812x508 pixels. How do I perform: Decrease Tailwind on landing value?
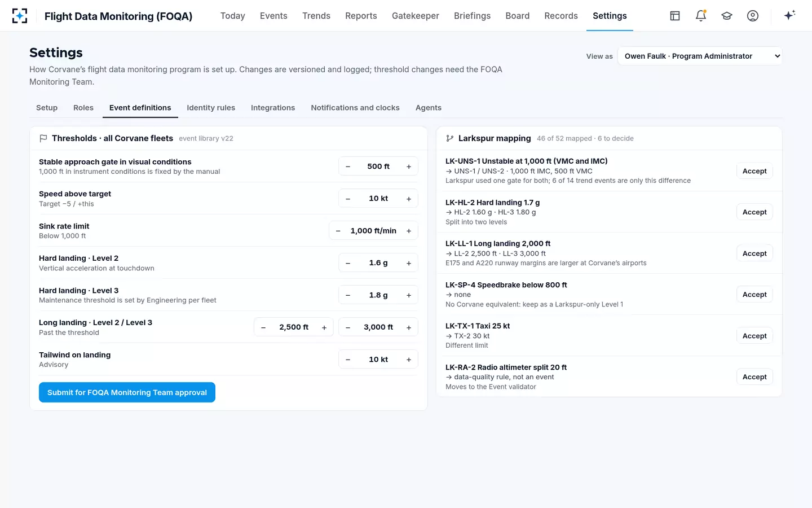pyautogui.click(x=348, y=360)
